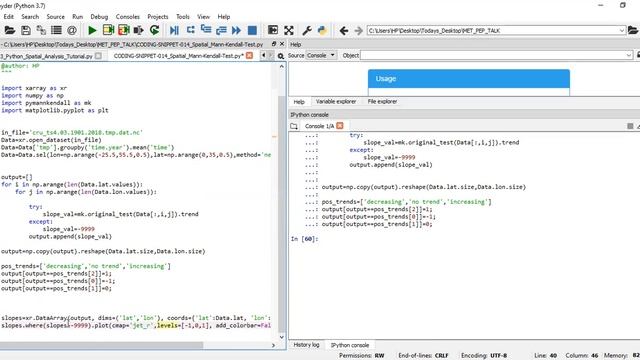Open the Help menu in menu bar
Image resolution: width=640 pixels, height=360 pixels.
(x=224, y=17)
